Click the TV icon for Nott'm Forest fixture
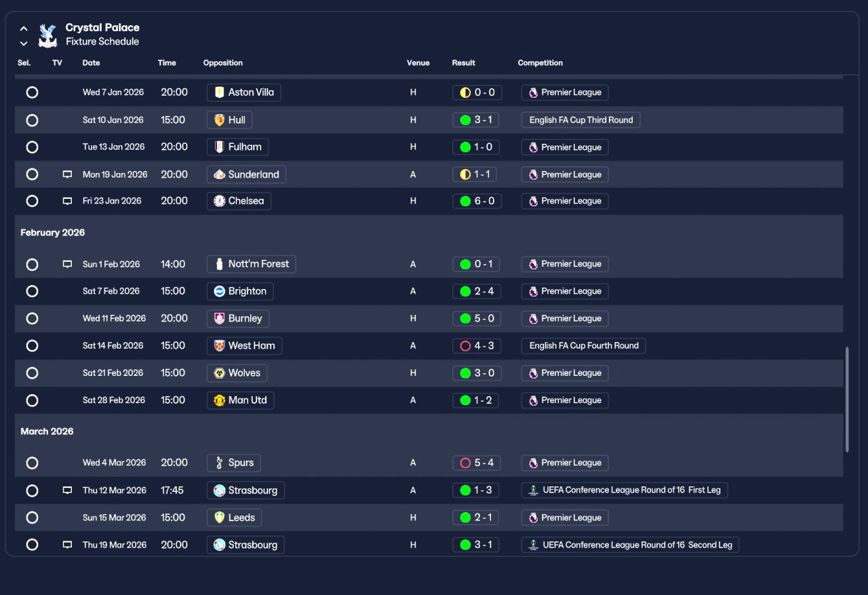Screen dimensions: 868x595 67,264
